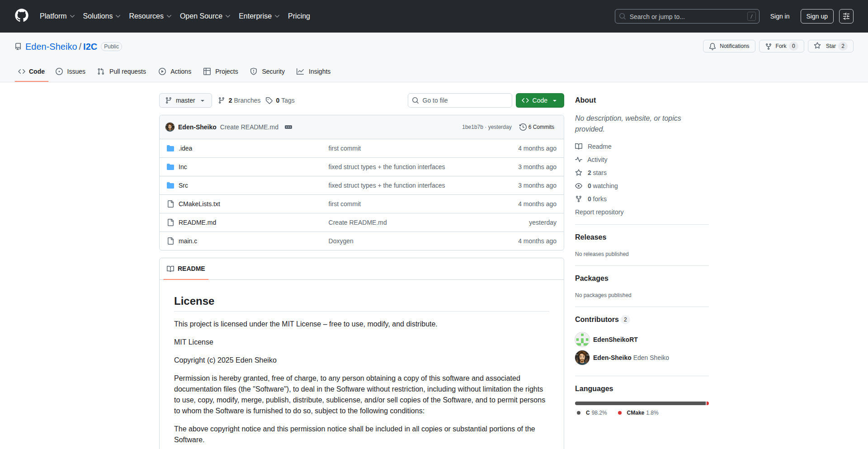Click Report repository

tap(599, 212)
